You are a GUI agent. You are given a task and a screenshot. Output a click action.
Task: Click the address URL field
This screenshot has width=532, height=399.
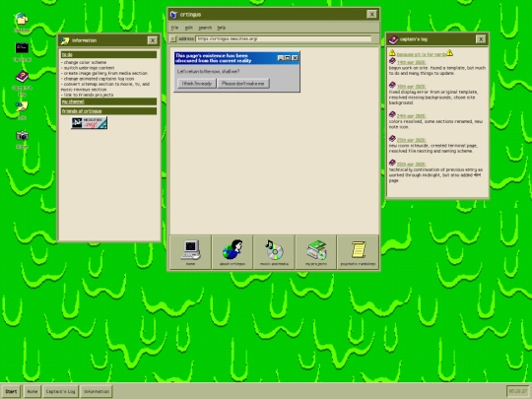(284, 39)
